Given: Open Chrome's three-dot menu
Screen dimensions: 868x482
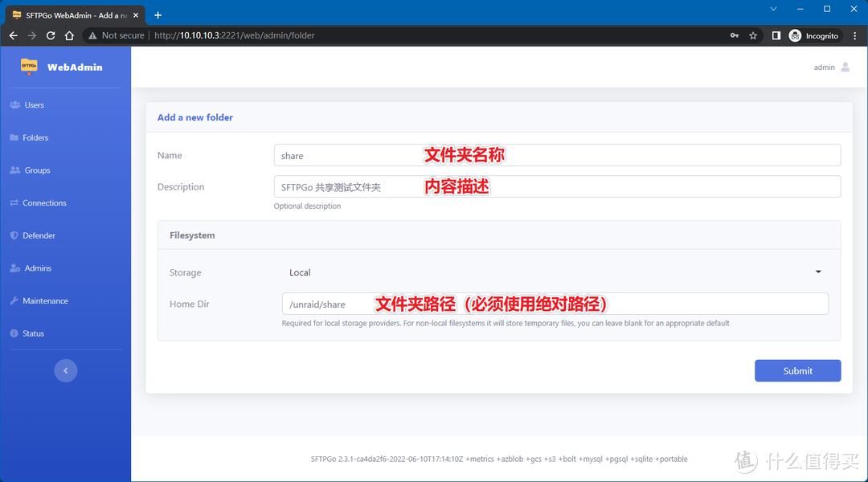Looking at the screenshot, I should [x=854, y=35].
